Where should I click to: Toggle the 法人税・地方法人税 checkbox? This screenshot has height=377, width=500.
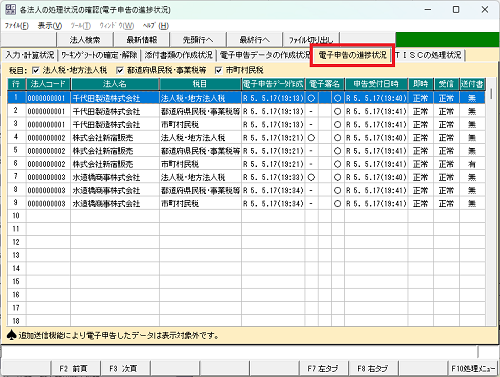(x=36, y=70)
